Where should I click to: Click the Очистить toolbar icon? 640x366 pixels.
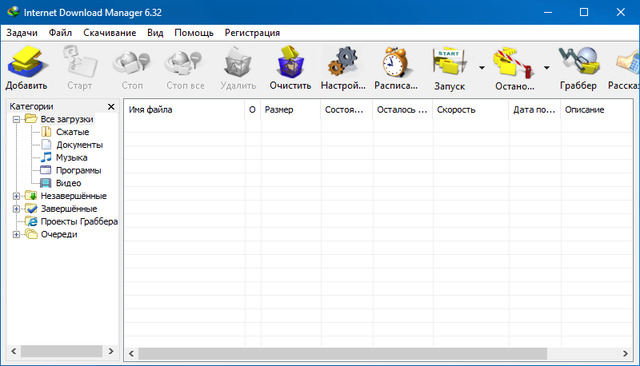point(290,62)
